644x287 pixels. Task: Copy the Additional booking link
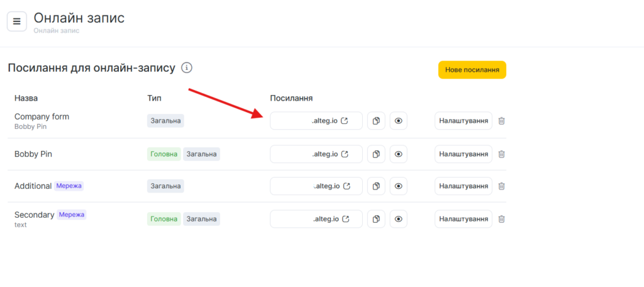tap(375, 186)
